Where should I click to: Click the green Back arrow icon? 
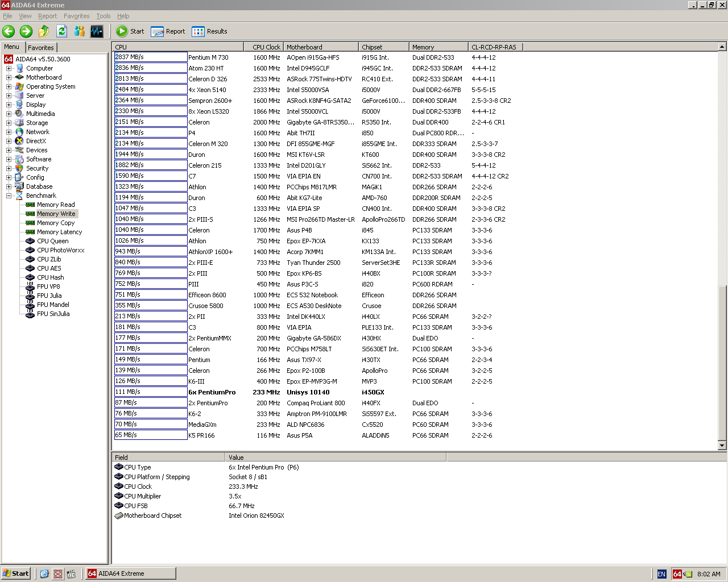tap(9, 31)
